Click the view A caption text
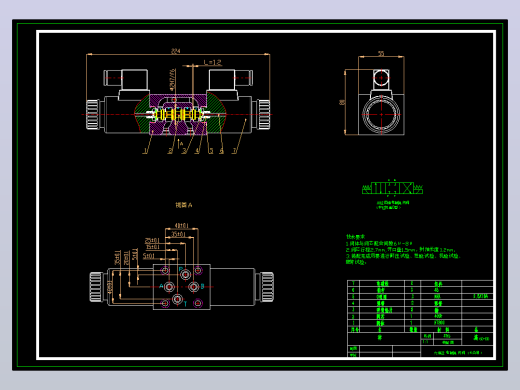 (184, 205)
